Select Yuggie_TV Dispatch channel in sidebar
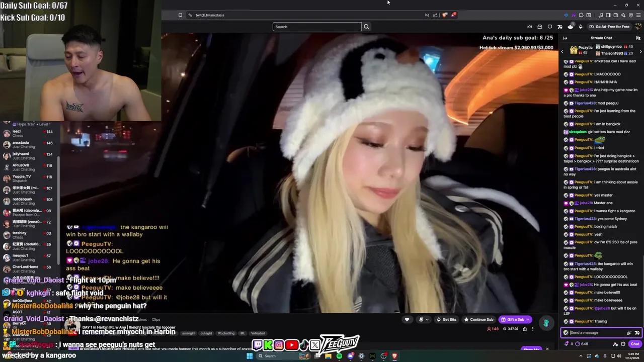This screenshot has height=362, width=644. point(30,178)
